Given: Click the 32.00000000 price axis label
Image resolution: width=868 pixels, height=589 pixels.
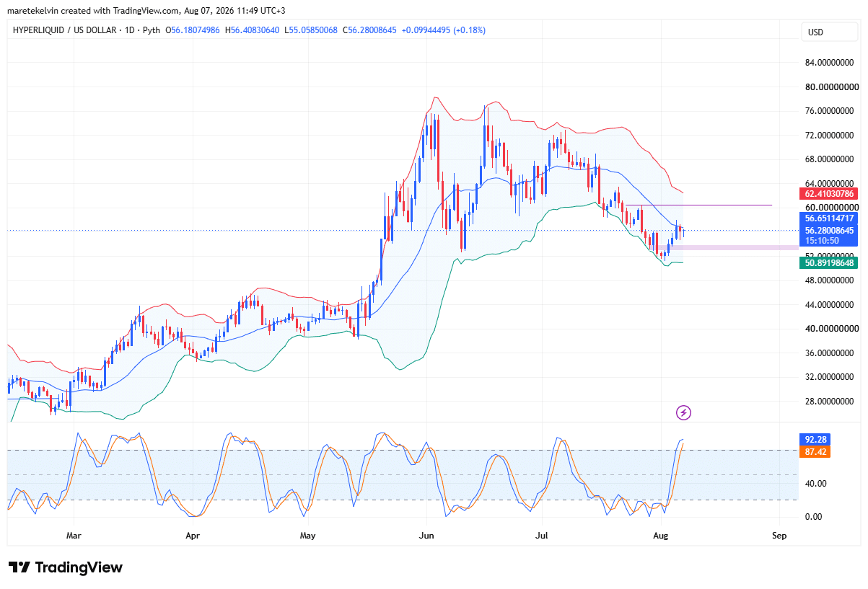Looking at the screenshot, I should [x=830, y=377].
